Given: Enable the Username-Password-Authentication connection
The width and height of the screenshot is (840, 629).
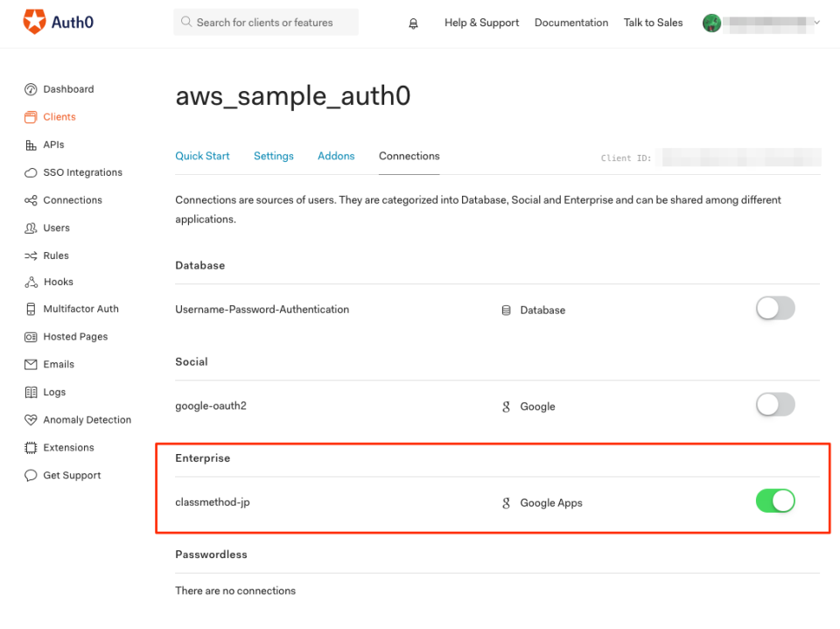Looking at the screenshot, I should (775, 308).
